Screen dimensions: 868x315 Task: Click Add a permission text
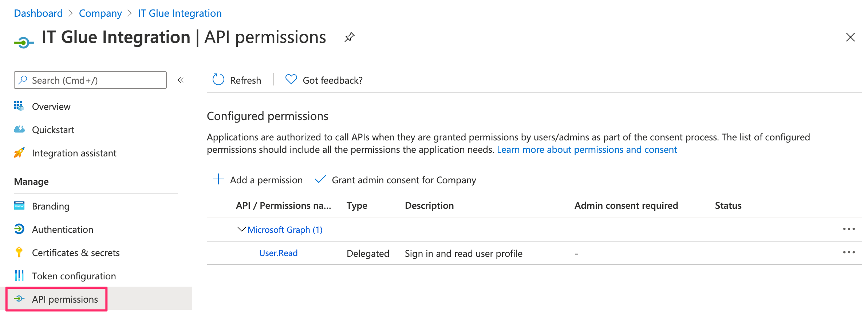(x=266, y=180)
